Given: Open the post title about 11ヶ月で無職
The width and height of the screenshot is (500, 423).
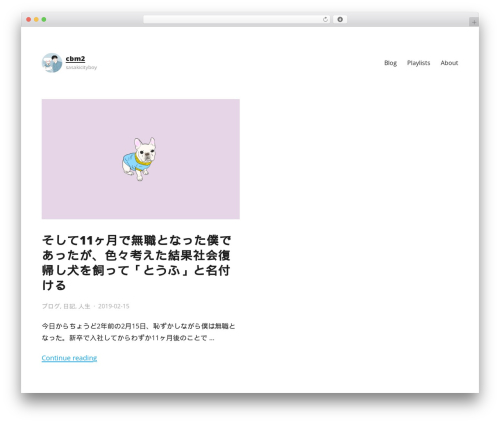Looking at the screenshot, I should pyautogui.click(x=136, y=263).
